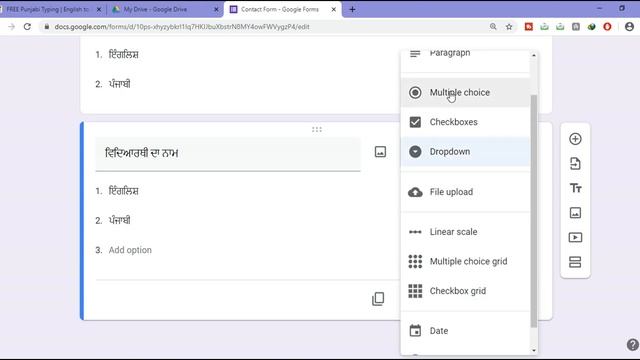
Task: Close the FREE Punjabi Typing tab
Action: [99, 9]
